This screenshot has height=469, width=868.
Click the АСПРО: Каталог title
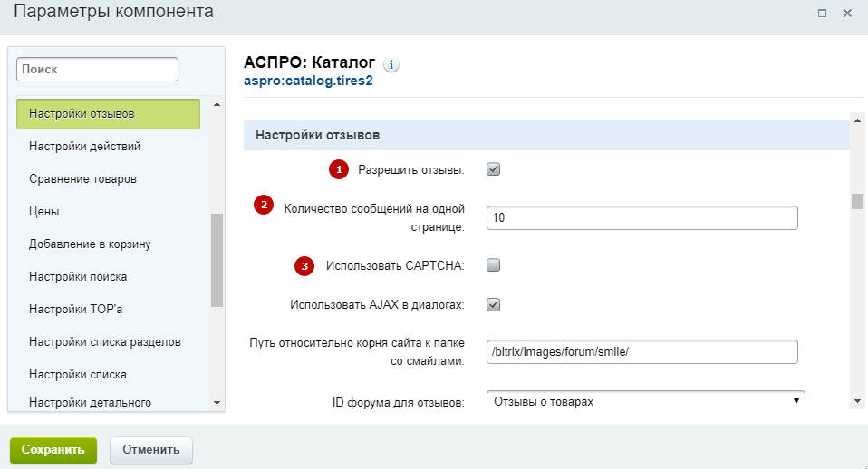point(310,62)
